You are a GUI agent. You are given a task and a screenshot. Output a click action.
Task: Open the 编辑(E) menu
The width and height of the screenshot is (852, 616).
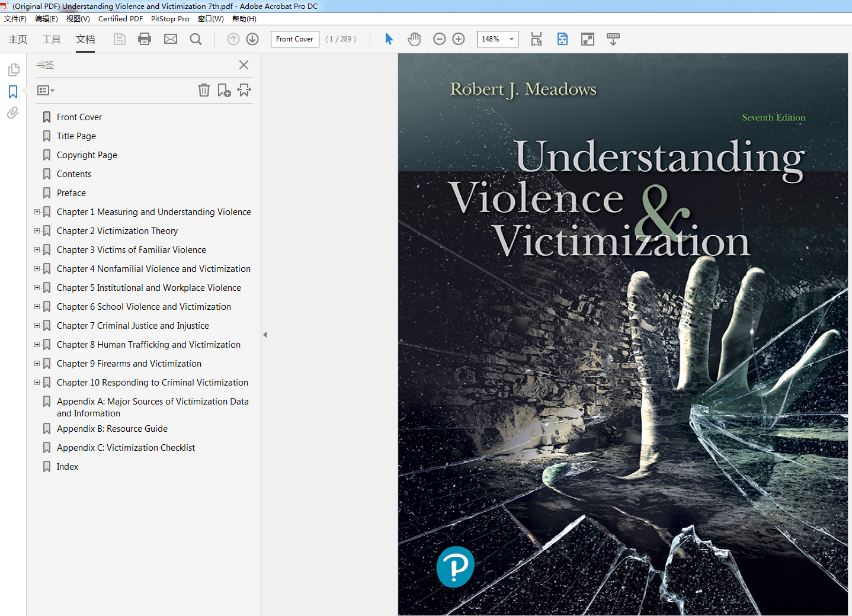46,19
